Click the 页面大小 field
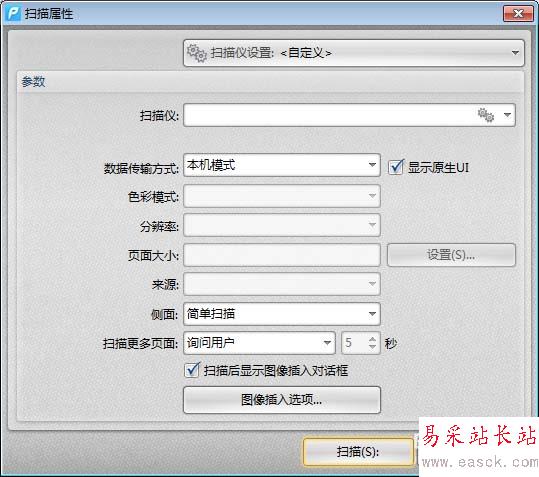Image resolution: width=539 pixels, height=477 pixels. click(282, 255)
